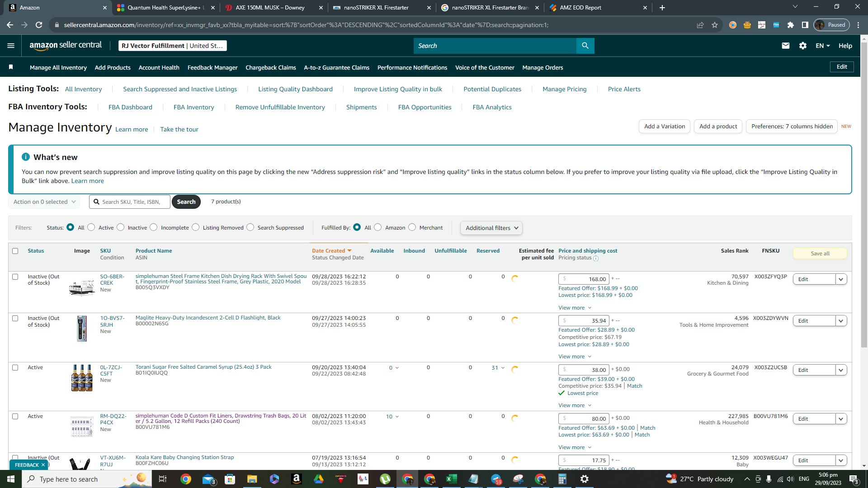
Task: Open a new browser tab
Action: pyautogui.click(x=662, y=8)
